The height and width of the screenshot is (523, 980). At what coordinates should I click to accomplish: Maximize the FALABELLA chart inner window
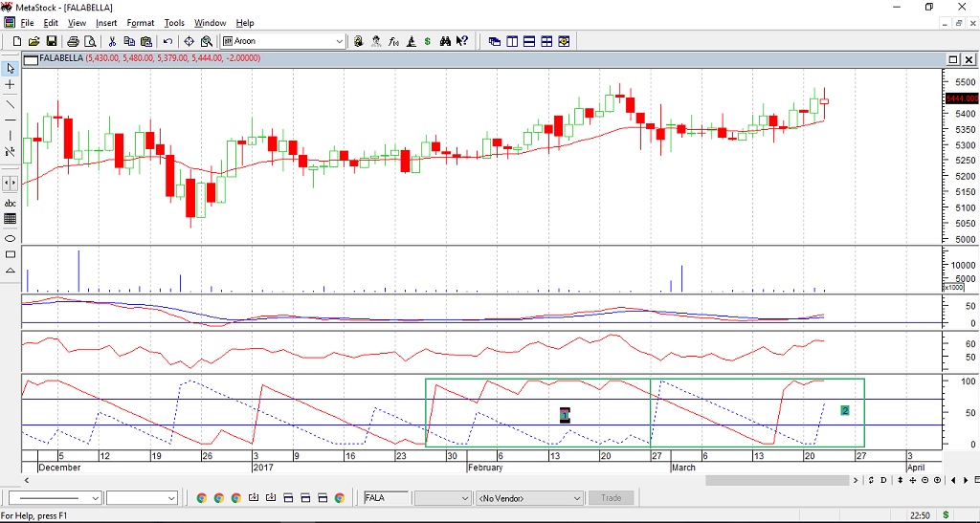[952, 59]
